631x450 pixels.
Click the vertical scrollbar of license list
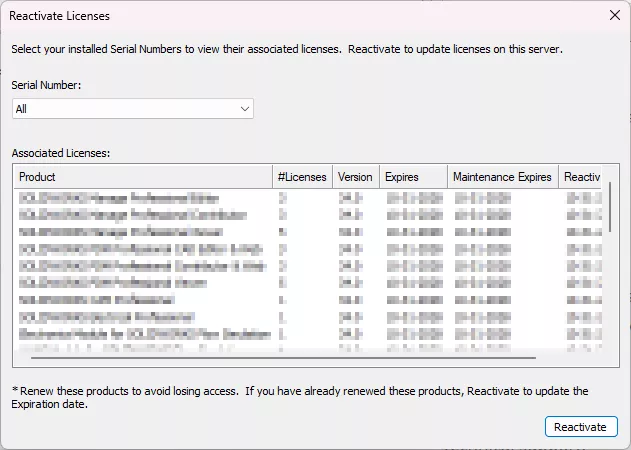610,207
